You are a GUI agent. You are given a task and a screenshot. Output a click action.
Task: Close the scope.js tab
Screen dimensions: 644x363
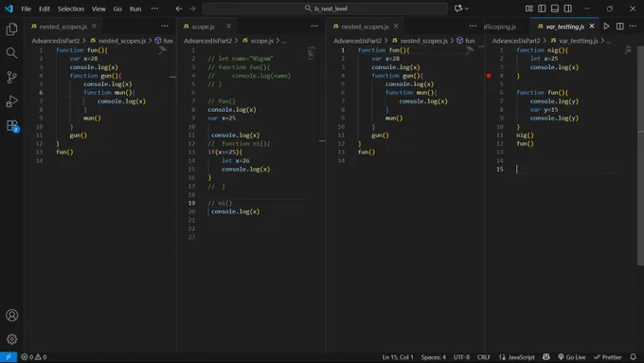(228, 26)
